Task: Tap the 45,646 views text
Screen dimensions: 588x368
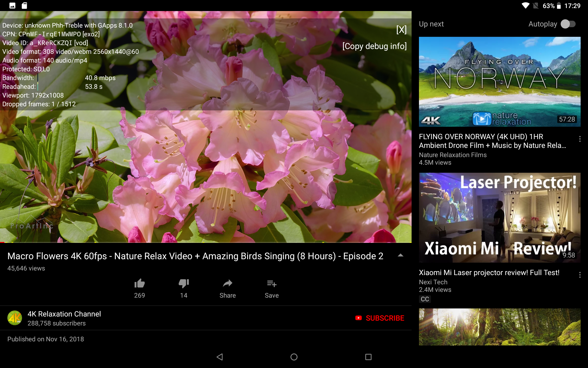Action: click(26, 268)
